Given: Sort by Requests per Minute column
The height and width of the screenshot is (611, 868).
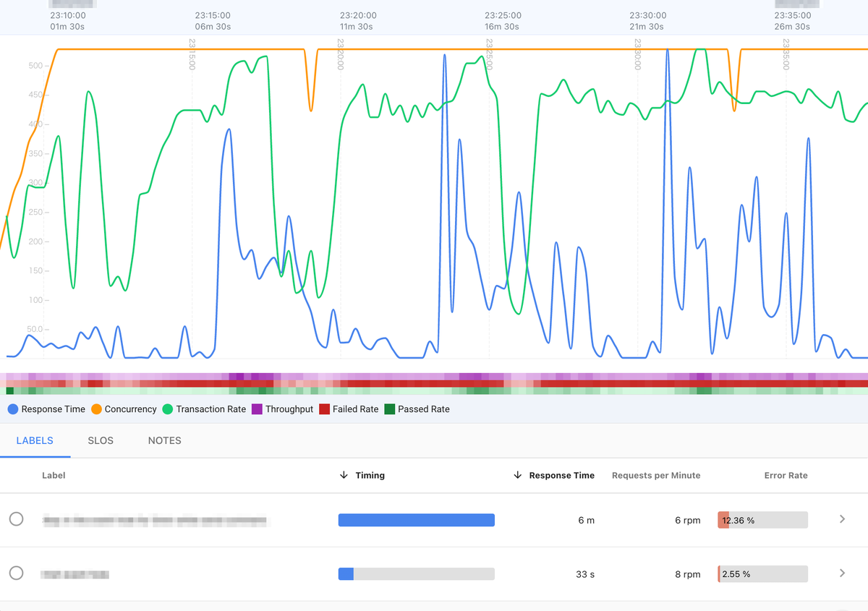Looking at the screenshot, I should (656, 475).
